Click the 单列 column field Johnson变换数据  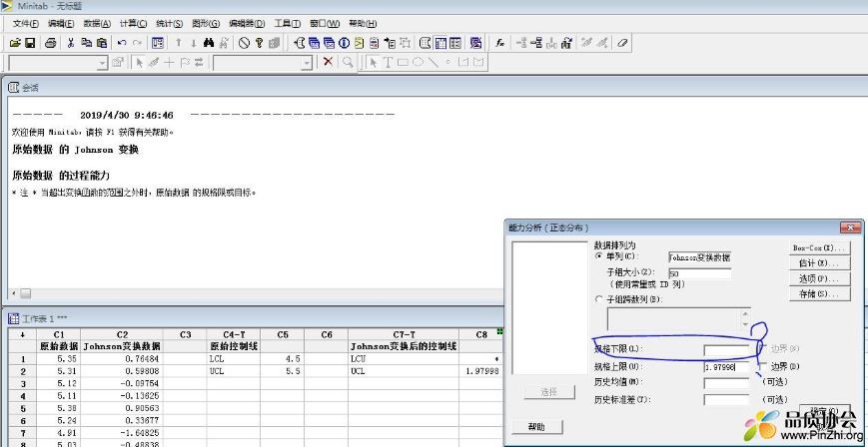tap(700, 257)
